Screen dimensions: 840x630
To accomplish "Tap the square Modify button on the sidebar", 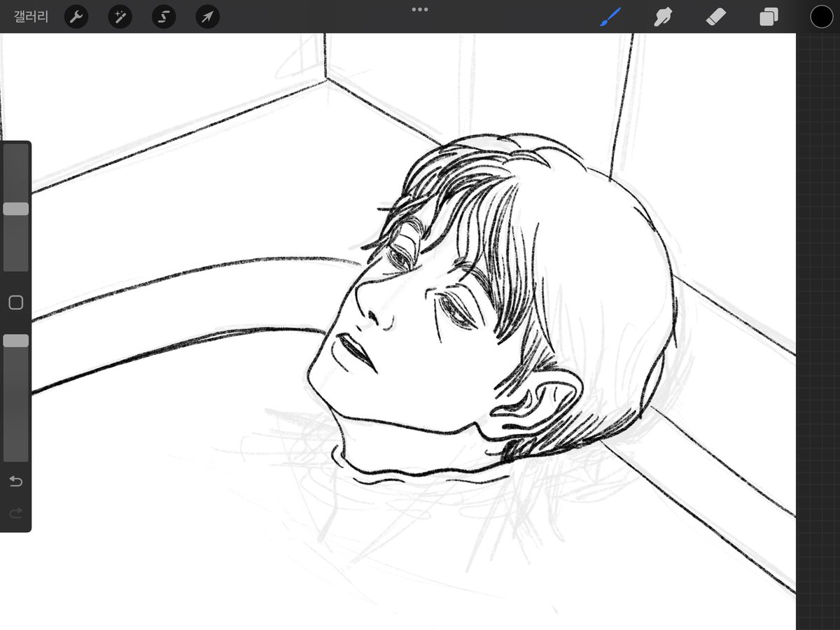I will click(x=15, y=302).
